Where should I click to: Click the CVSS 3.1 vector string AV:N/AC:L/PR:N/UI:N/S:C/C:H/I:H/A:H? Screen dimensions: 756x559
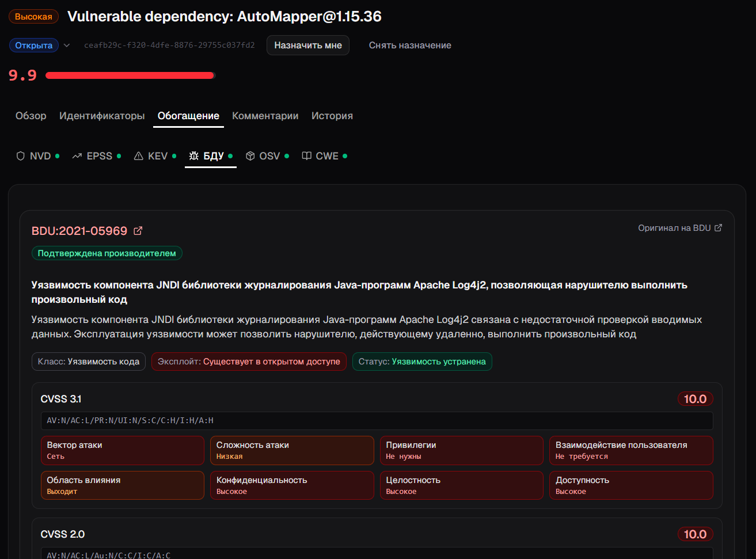click(377, 421)
